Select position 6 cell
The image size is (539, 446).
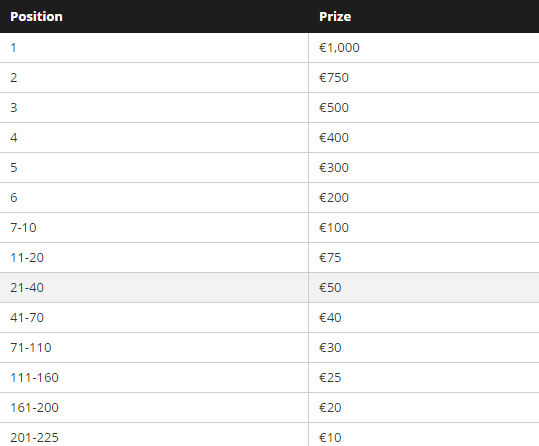154,197
